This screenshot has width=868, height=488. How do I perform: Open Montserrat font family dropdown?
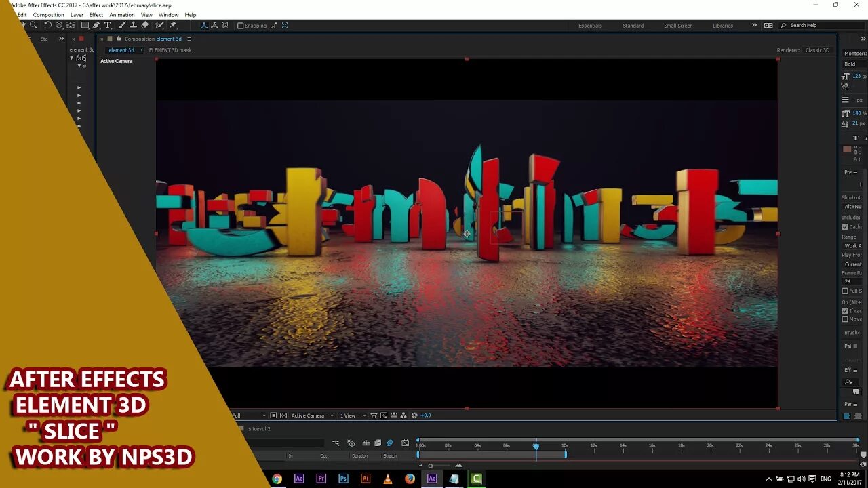(x=855, y=53)
